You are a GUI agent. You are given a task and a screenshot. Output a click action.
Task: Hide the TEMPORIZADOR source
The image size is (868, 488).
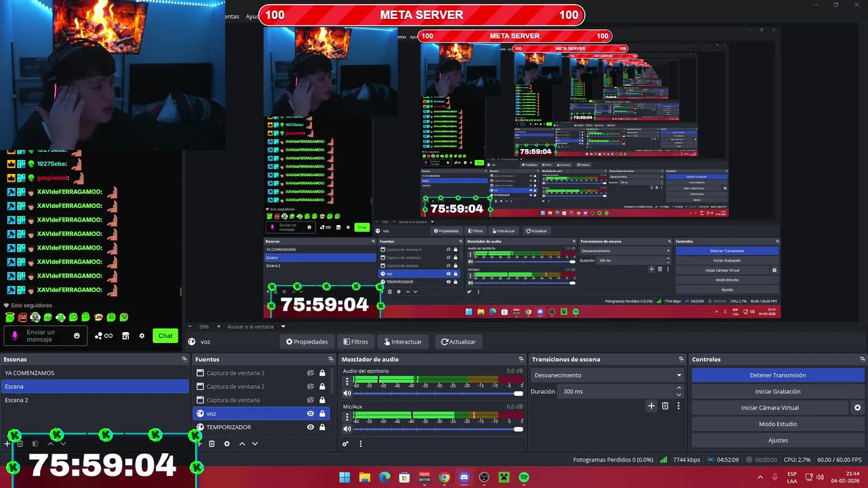click(x=311, y=427)
